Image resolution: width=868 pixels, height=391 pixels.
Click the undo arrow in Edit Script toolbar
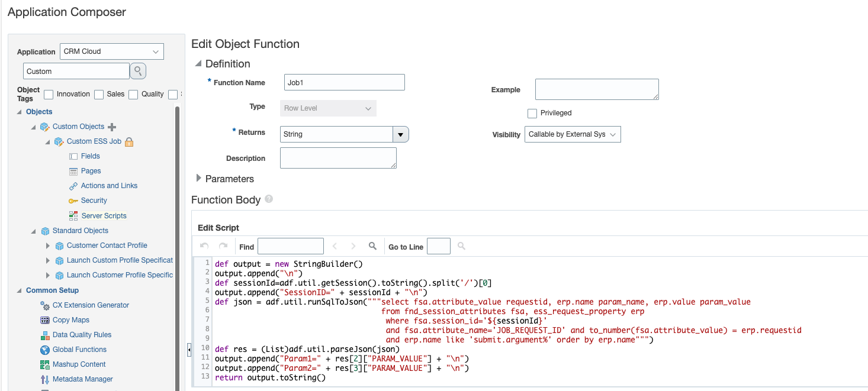(204, 246)
